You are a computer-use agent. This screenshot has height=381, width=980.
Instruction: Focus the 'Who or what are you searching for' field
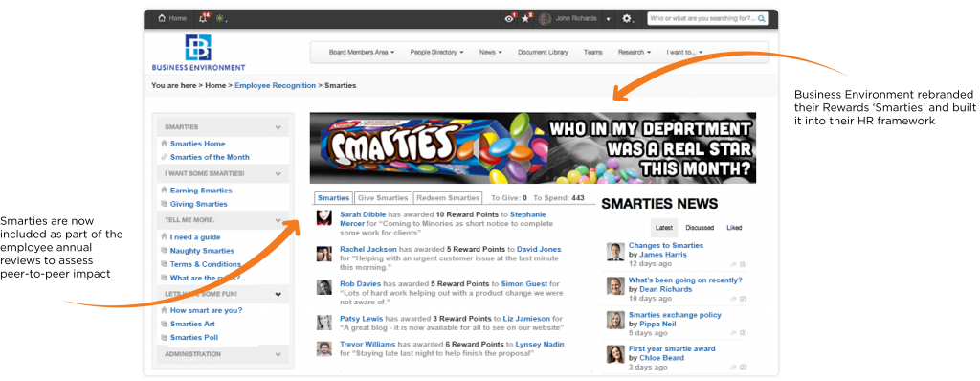[x=702, y=19]
